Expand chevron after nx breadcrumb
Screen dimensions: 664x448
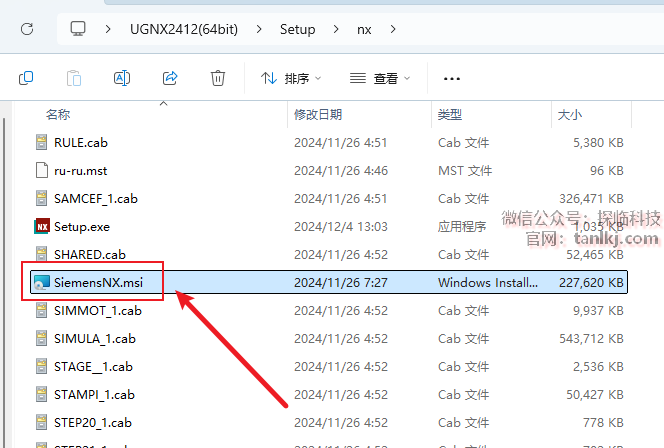point(393,29)
